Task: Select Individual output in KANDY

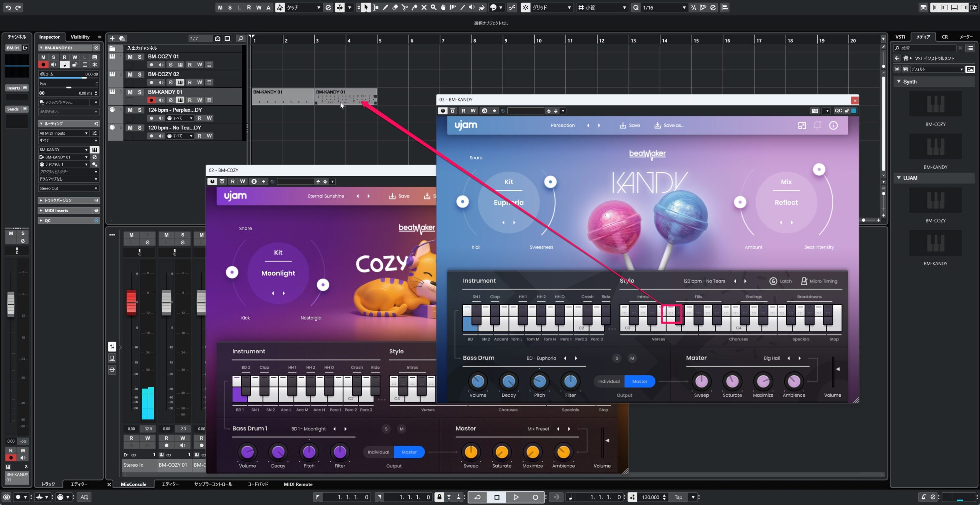Action: click(x=609, y=381)
